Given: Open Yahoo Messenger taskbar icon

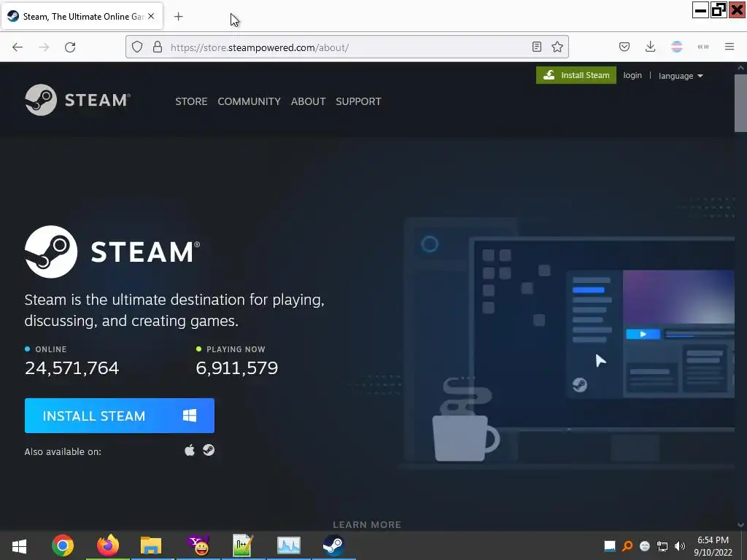Looking at the screenshot, I should 198,545.
